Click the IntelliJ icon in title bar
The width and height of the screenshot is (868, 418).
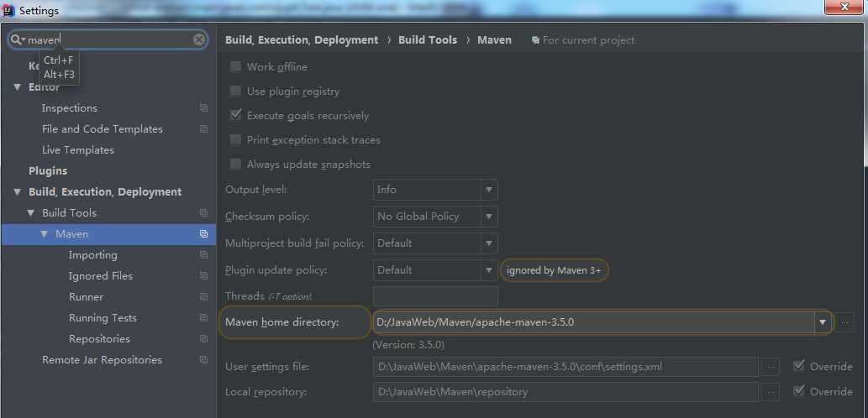9,10
